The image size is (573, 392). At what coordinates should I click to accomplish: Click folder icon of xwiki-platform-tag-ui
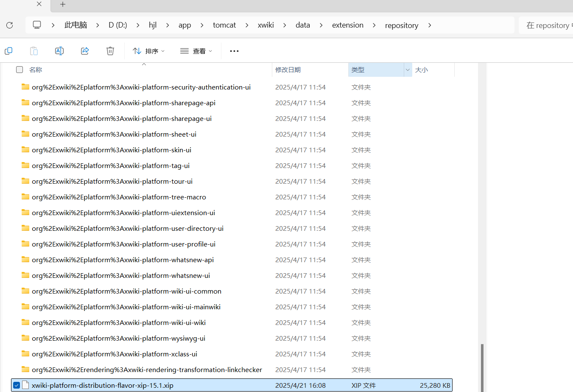[25, 165]
